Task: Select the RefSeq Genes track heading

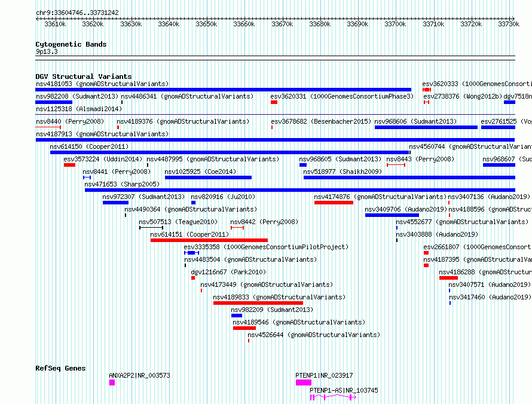Action: click(x=60, y=368)
